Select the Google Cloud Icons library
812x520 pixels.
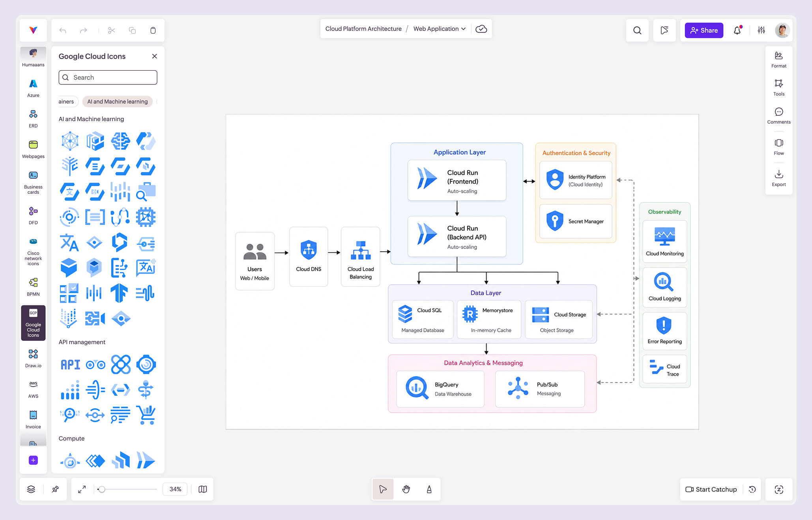click(x=33, y=323)
